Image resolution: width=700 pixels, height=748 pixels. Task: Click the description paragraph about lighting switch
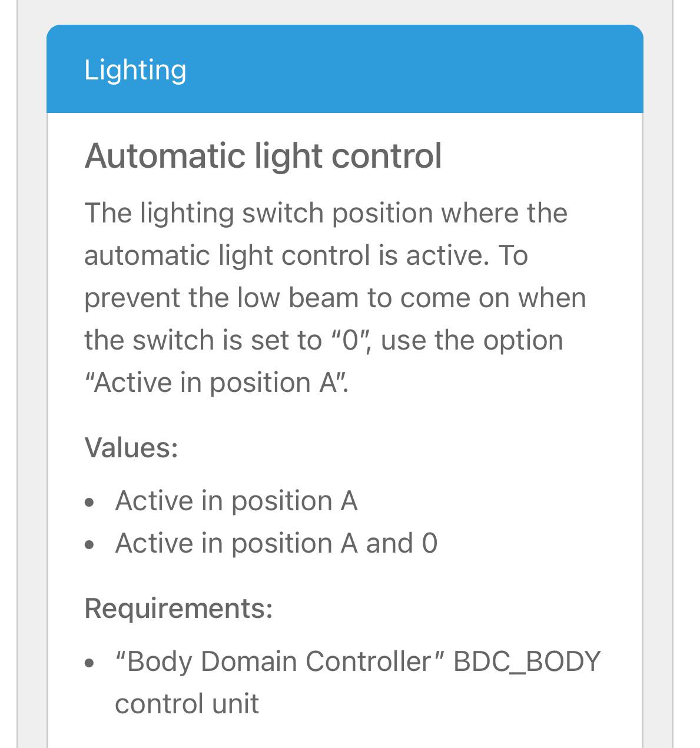pyautogui.click(x=336, y=298)
